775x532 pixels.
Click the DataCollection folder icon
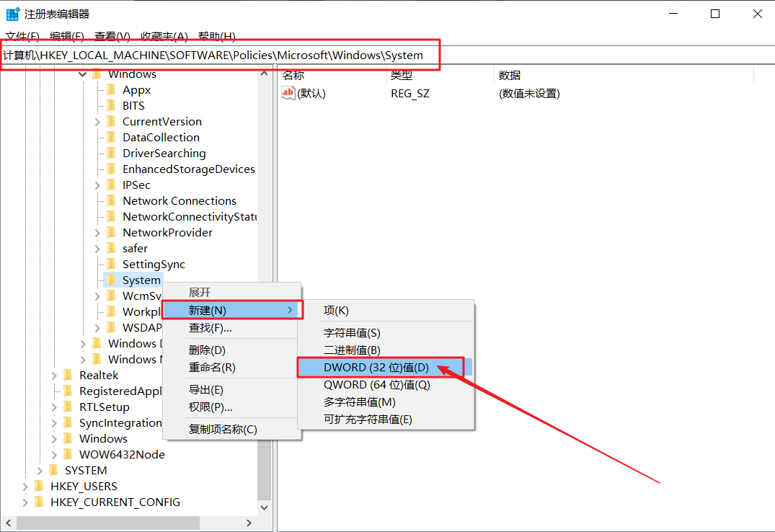click(x=111, y=137)
